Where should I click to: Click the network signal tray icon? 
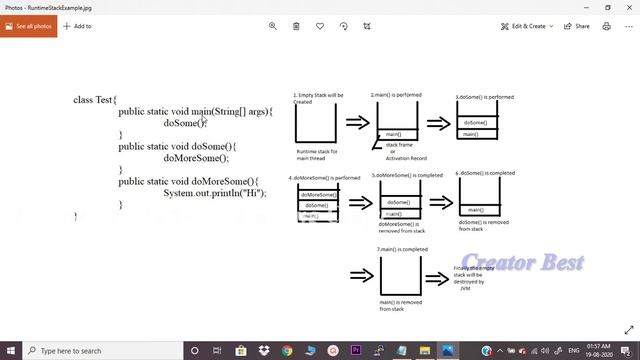tap(534, 351)
